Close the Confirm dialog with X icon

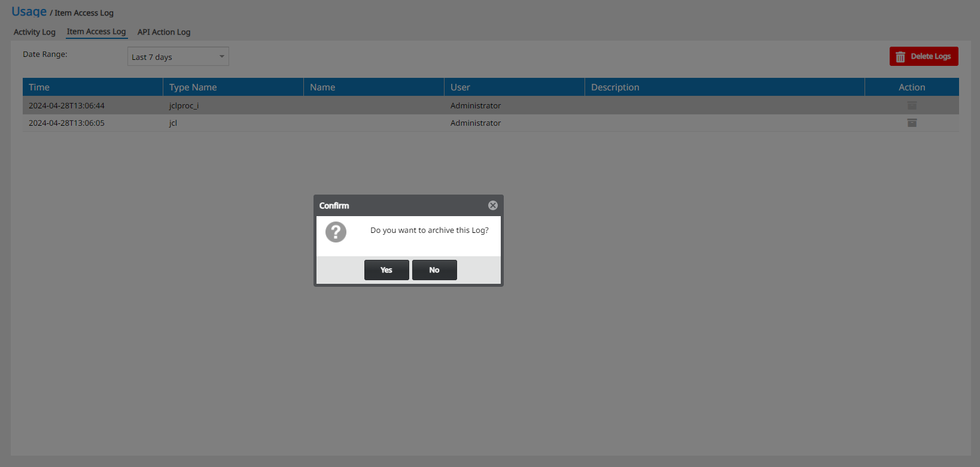[493, 205]
